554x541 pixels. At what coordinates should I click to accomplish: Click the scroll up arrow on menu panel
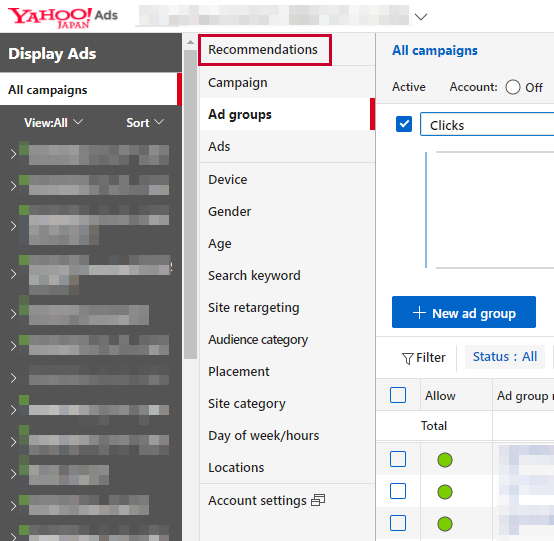click(x=190, y=42)
